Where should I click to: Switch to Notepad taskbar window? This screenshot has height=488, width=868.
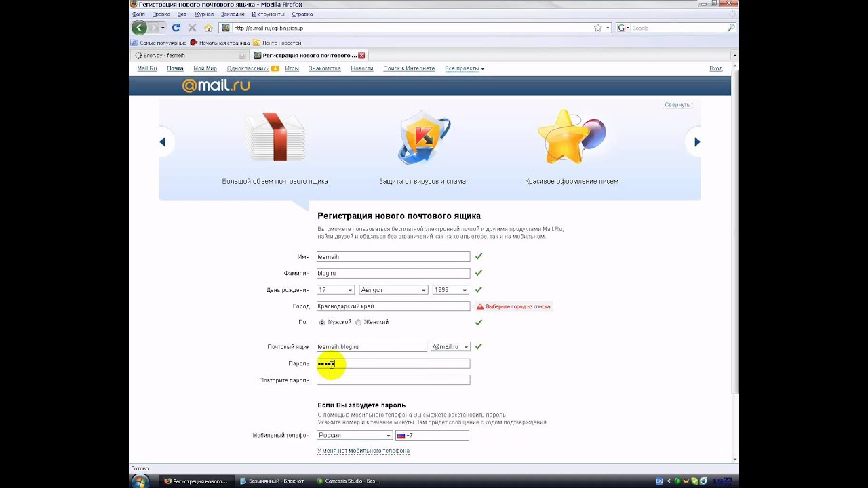tap(272, 481)
